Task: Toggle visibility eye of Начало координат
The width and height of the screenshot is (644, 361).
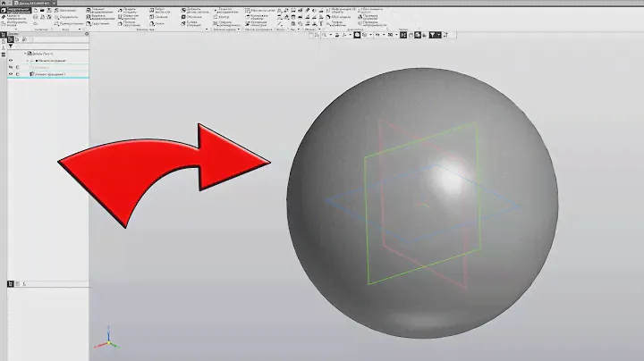Action: (x=11, y=60)
